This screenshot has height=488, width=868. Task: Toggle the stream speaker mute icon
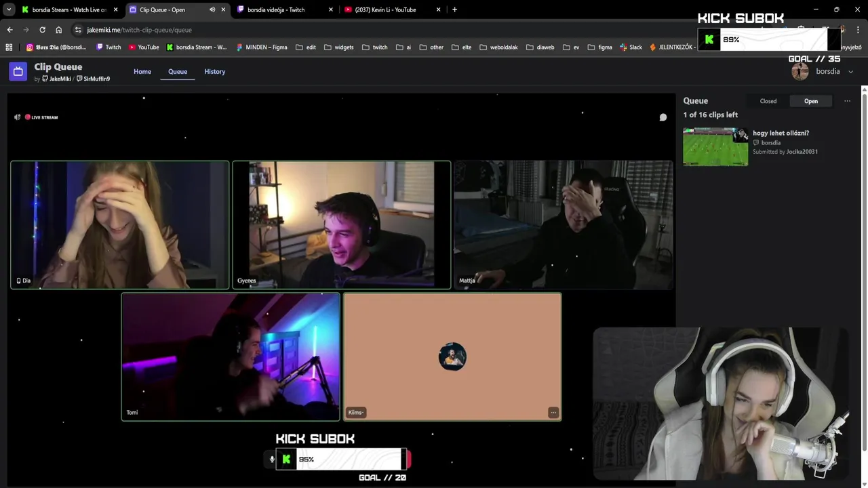(18, 117)
